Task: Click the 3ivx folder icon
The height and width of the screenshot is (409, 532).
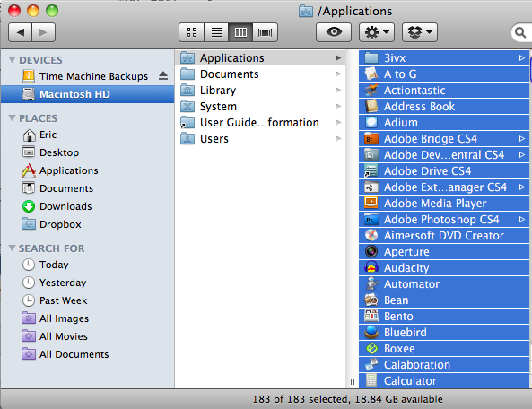Action: click(371, 58)
